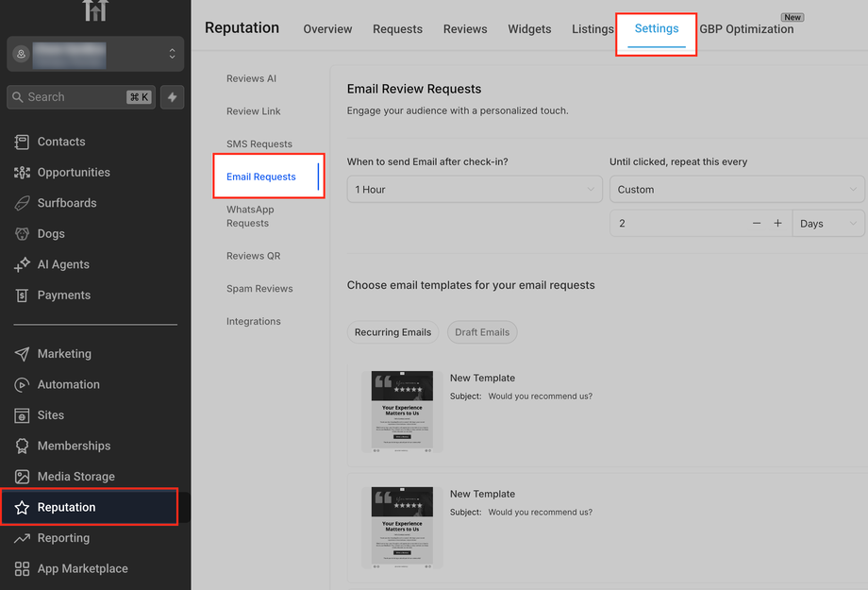This screenshot has height=590, width=868.
Task: Click the Marketing paper plane icon
Action: (x=22, y=354)
